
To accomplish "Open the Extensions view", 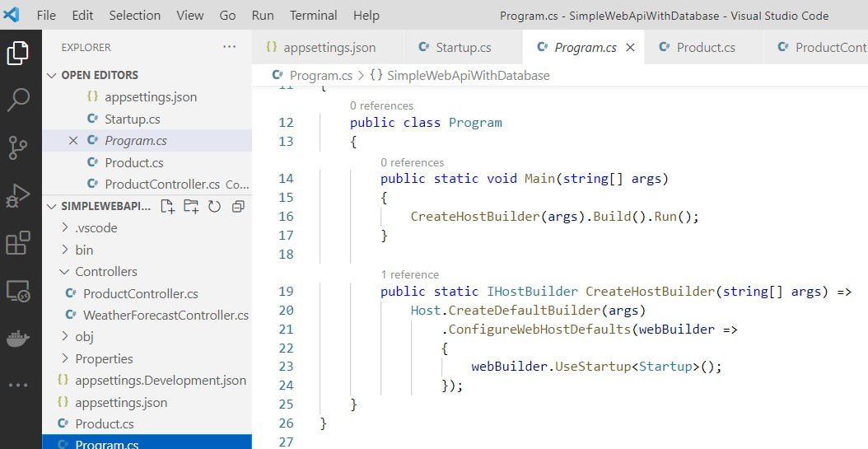I will click(x=18, y=243).
